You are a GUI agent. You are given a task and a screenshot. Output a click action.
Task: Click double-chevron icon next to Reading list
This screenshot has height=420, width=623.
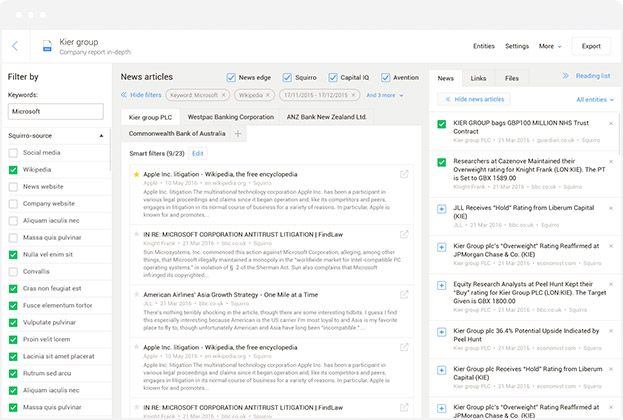click(x=566, y=75)
